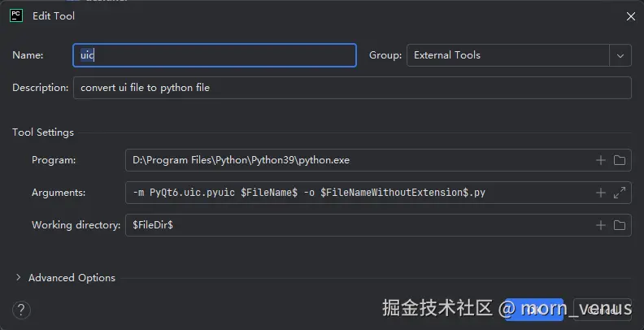Expand the Arguments field editor
The height and width of the screenshot is (330, 644).
[619, 193]
